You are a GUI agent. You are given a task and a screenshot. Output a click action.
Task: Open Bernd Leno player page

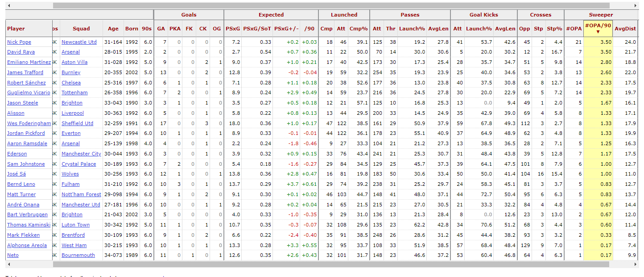click(21, 184)
